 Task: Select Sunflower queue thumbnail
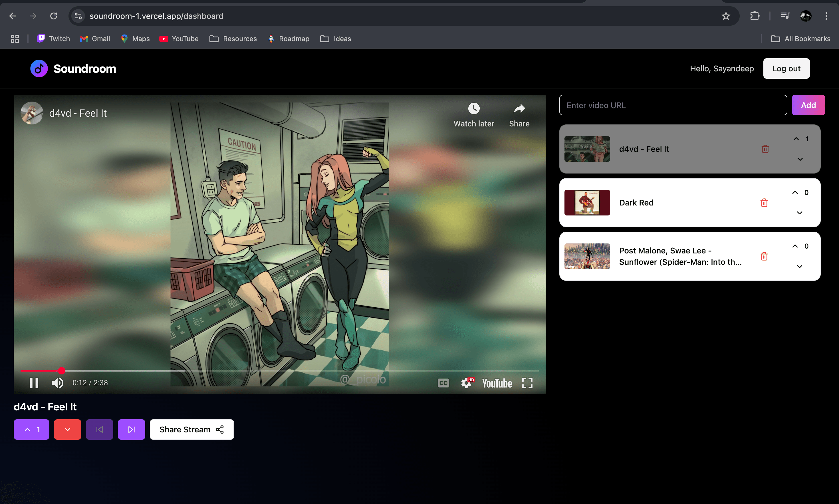(x=587, y=256)
